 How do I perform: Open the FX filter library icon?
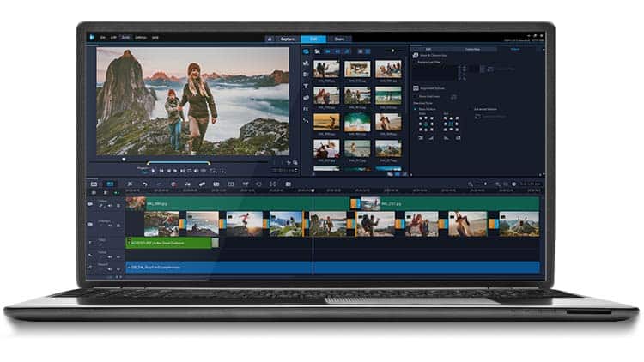(x=306, y=109)
